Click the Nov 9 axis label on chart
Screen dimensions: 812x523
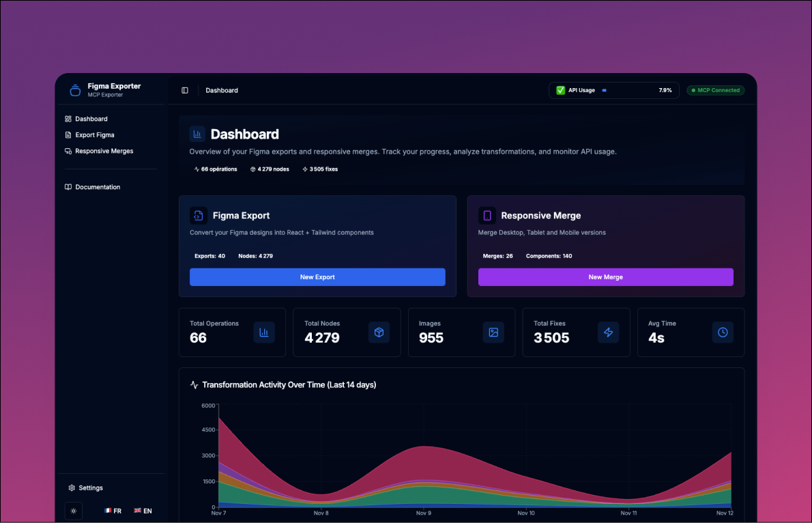[424, 513]
